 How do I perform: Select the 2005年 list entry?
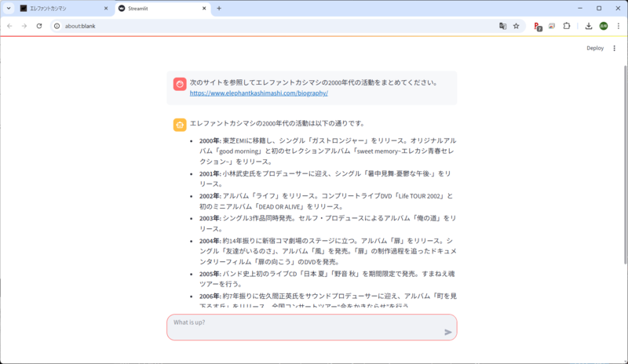click(327, 278)
